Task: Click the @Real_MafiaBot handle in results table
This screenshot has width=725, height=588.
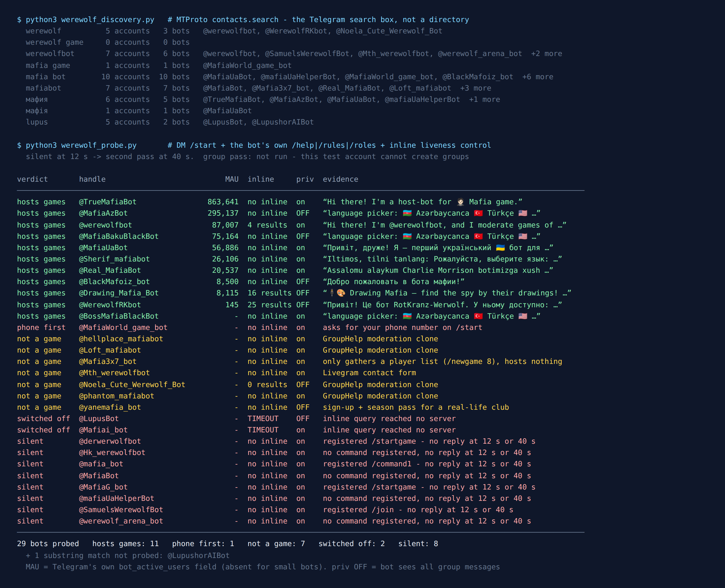Action: (x=110, y=271)
